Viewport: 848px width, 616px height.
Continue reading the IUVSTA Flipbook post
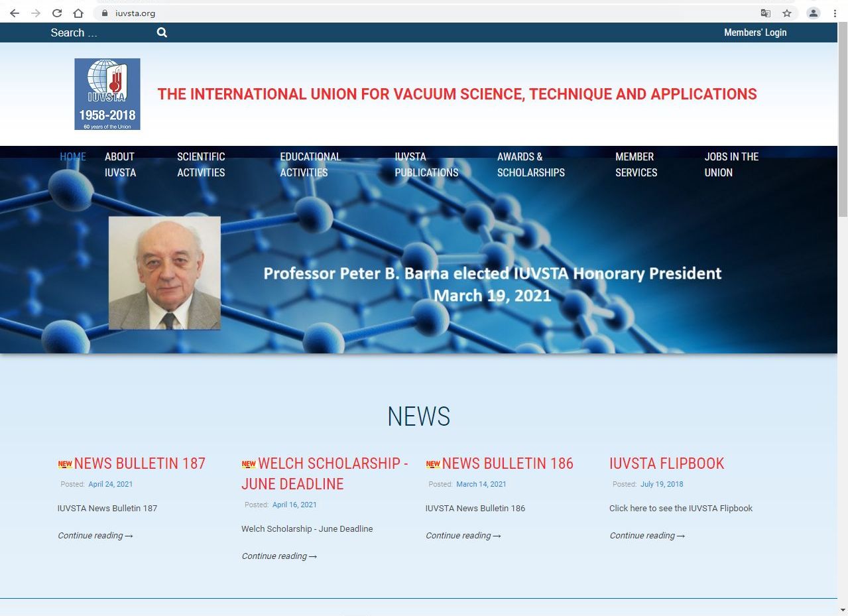click(x=647, y=536)
